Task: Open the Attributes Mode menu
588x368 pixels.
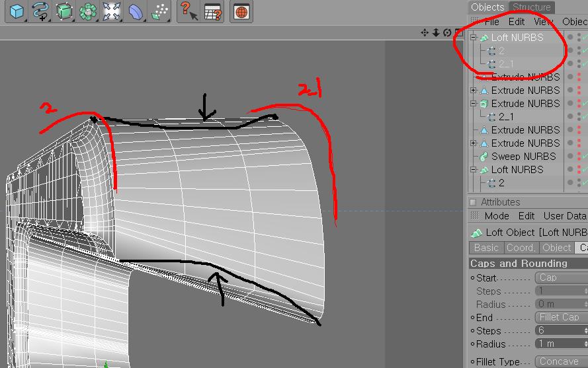Action: 497,216
